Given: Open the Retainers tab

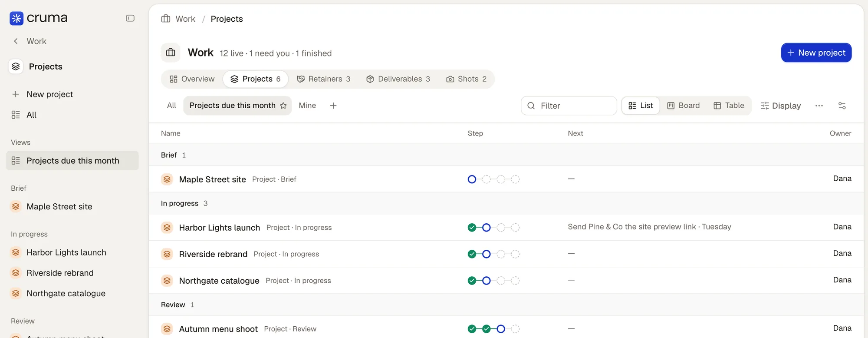Looking at the screenshot, I should click(324, 79).
